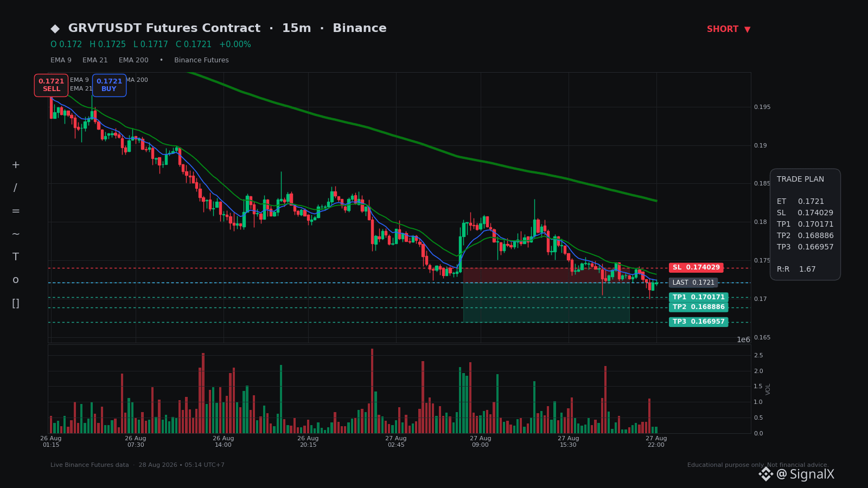Image resolution: width=868 pixels, height=488 pixels.
Task: Click the 0.195 price axis label
Action: 762,107
